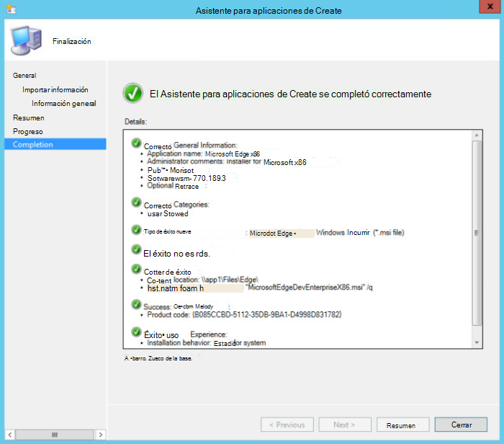Click the text below the details box
This screenshot has height=444, width=504.
pos(158,358)
